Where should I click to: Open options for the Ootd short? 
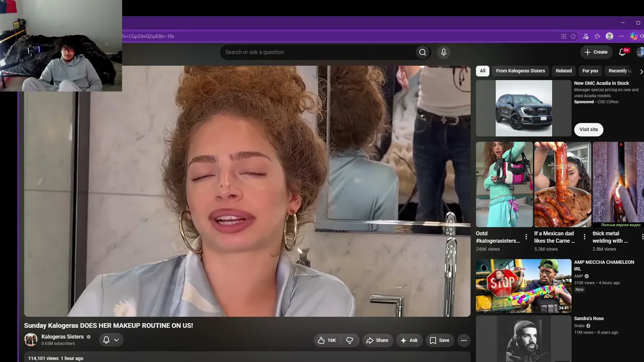click(526, 237)
